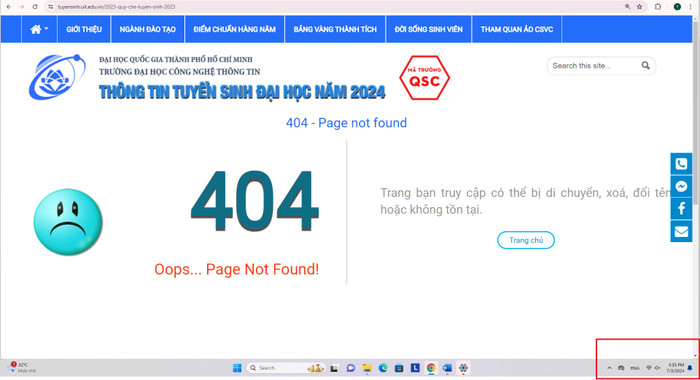This screenshot has height=380, width=700.
Task: Open the home icon dropdown in nav bar
Action: point(39,29)
